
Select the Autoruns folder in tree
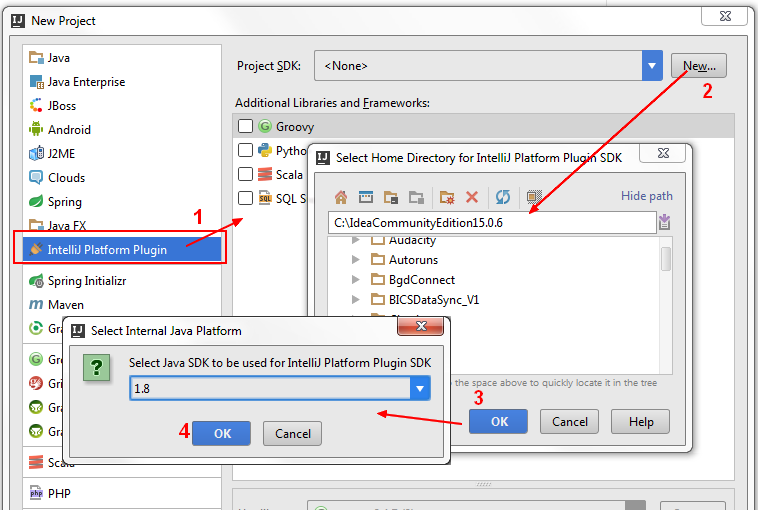(x=413, y=260)
